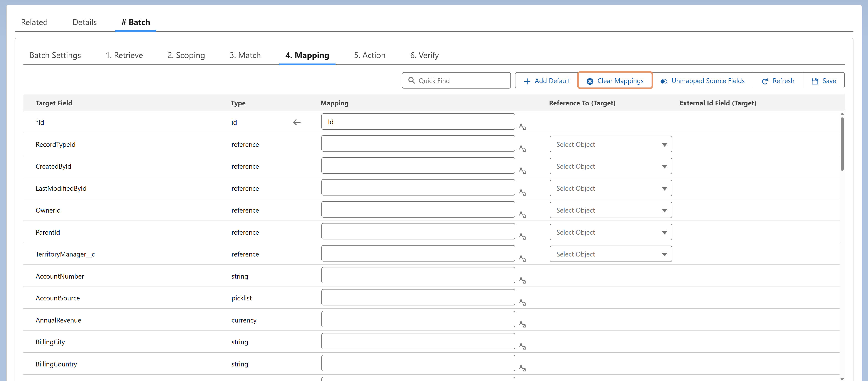
Task: Open Select Object dropdown for TerritoryManager__c
Action: point(611,254)
